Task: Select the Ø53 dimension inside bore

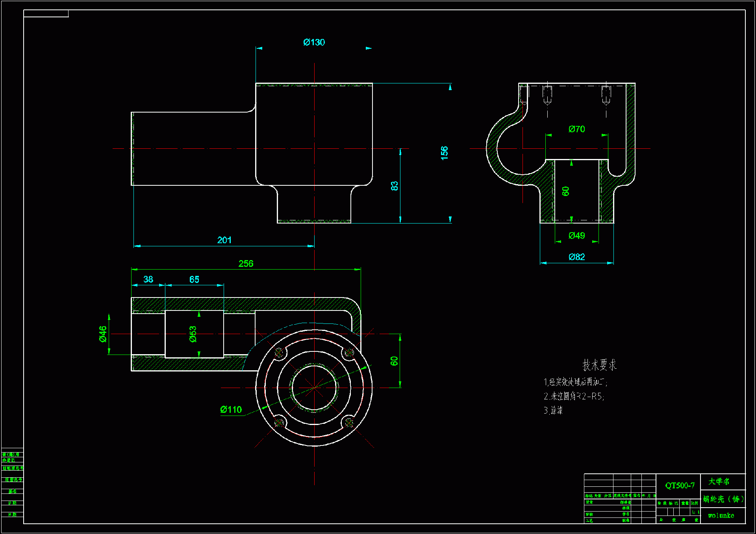Action: coord(193,334)
